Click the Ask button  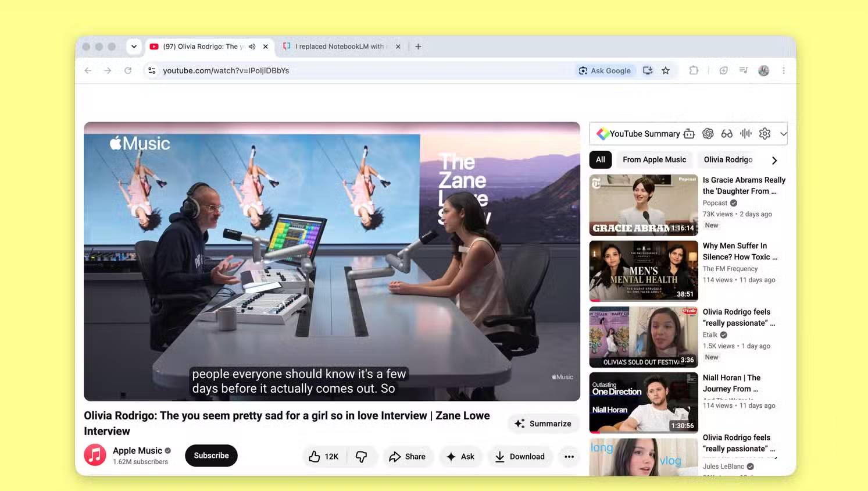point(460,457)
